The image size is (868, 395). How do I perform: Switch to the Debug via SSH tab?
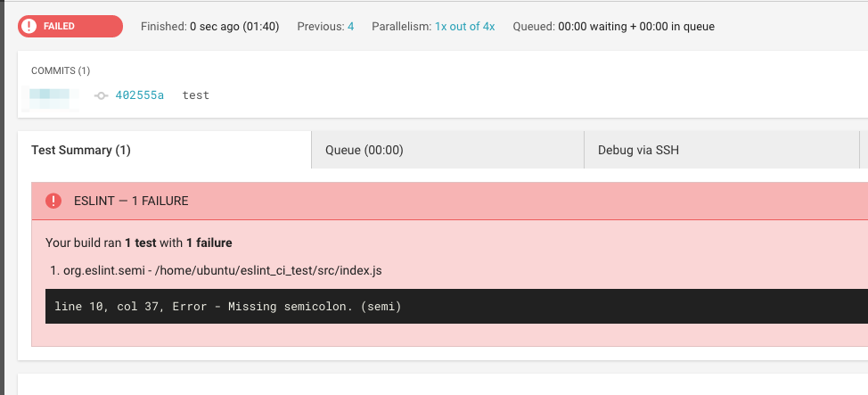pyautogui.click(x=722, y=150)
